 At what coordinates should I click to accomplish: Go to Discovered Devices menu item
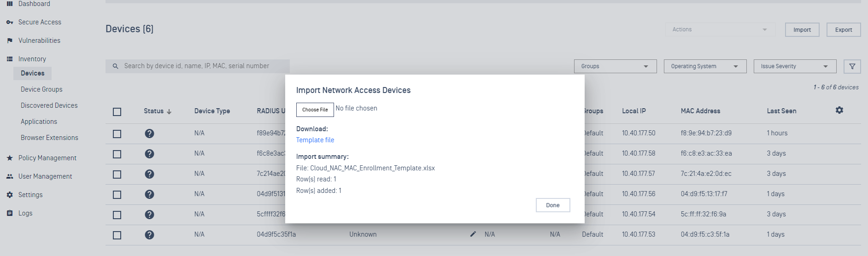point(49,105)
